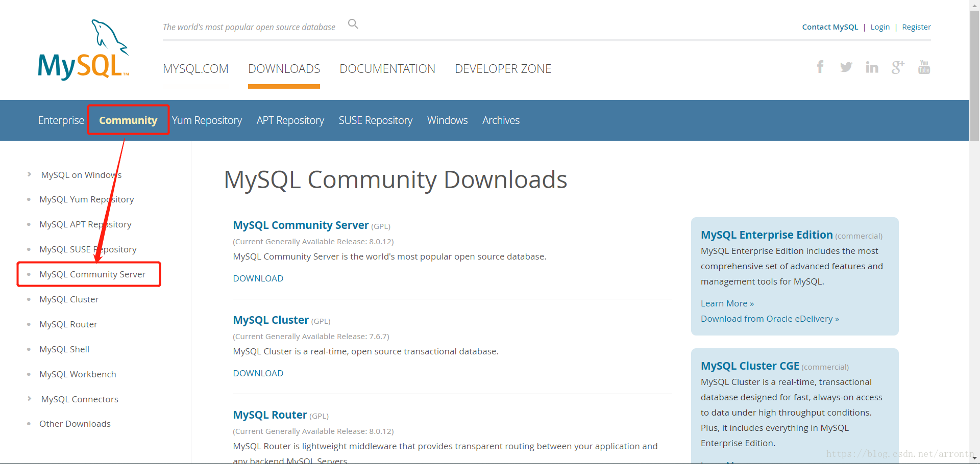The height and width of the screenshot is (464, 980).
Task: Expand MySQL on Windows chevron
Action: click(30, 174)
